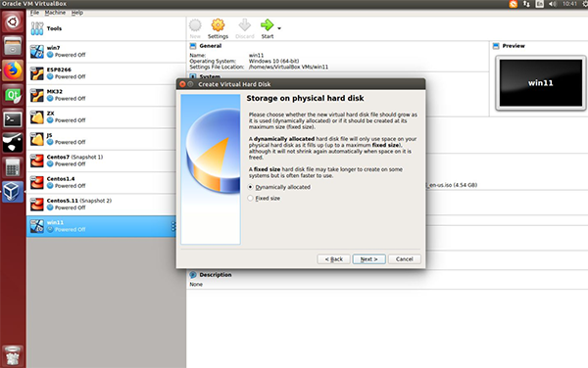Open Settings gear toolbar icon
The height and width of the screenshot is (368, 588).
tap(218, 25)
